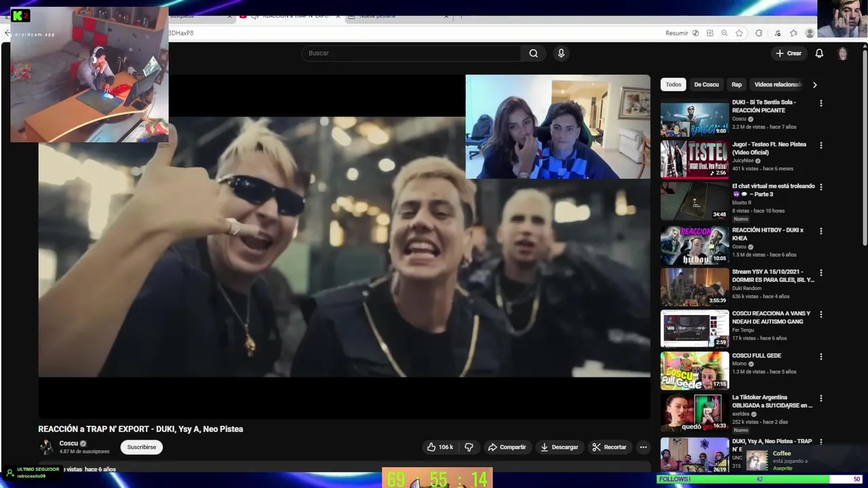The width and height of the screenshot is (868, 488).
Task: Click split screen icon in the address bar
Action: coord(710,33)
